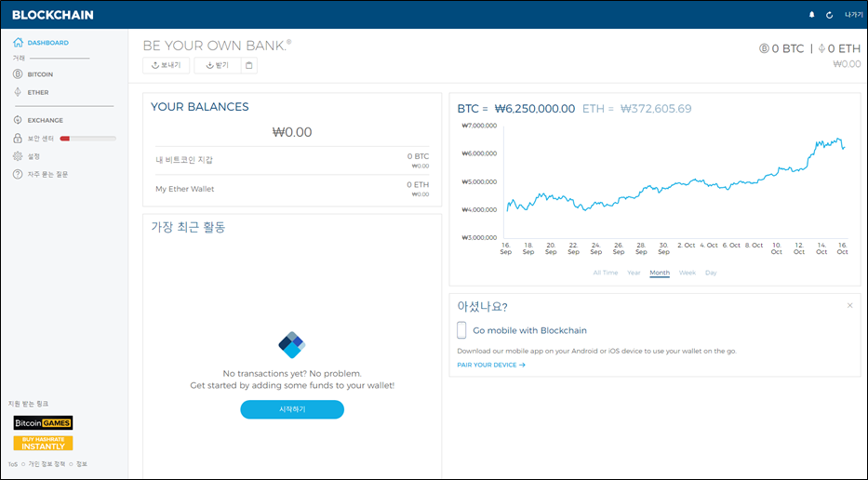Screen dimensions: 868x480
Task: Open 보안 센터 security center
Action: (40, 139)
